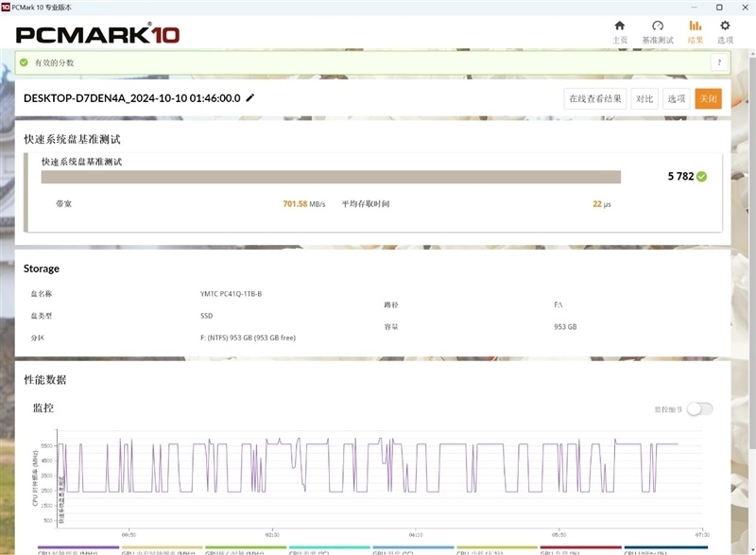Image resolution: width=756 pixels, height=555 pixels.
Task: Open the help question mark button
Action: click(x=718, y=61)
